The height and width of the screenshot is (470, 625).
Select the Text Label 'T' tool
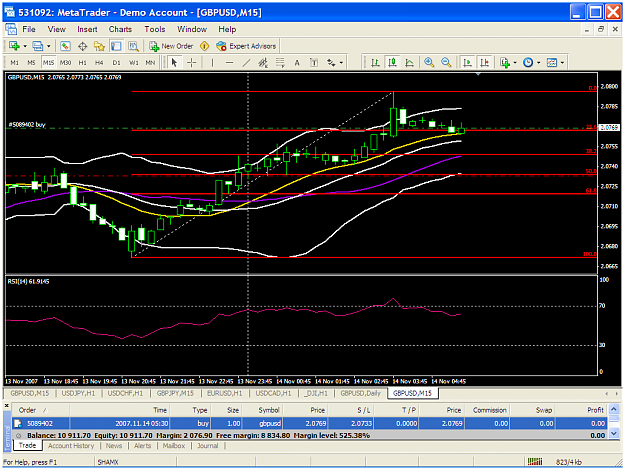tap(314, 63)
